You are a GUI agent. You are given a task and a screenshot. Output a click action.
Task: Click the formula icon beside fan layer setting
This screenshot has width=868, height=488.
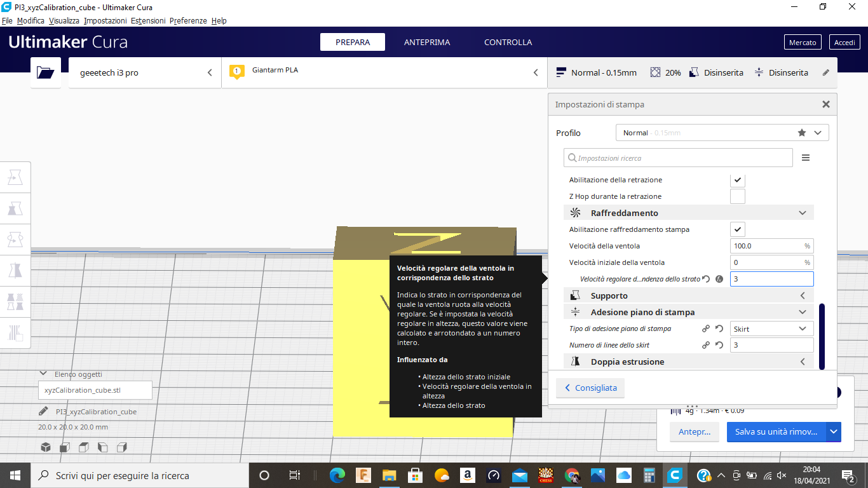coord(719,279)
